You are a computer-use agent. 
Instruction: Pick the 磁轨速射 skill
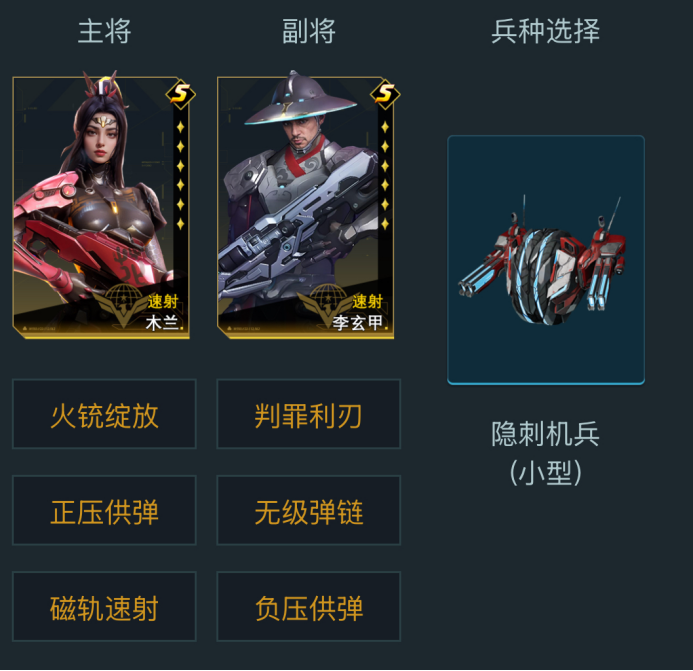point(104,607)
